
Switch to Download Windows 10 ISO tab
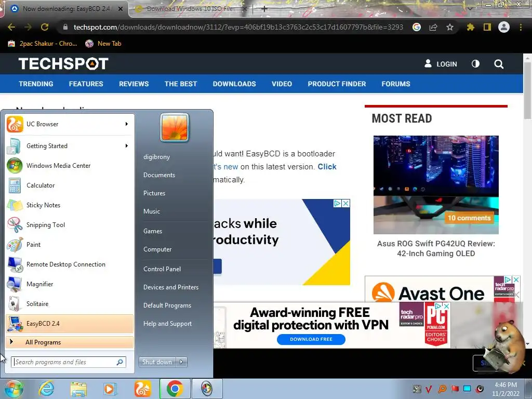190,9
